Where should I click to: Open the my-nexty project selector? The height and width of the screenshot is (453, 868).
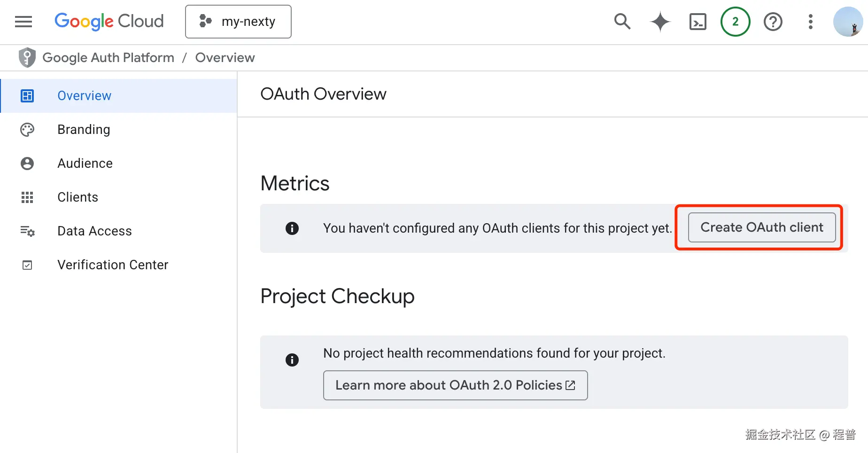pos(238,22)
